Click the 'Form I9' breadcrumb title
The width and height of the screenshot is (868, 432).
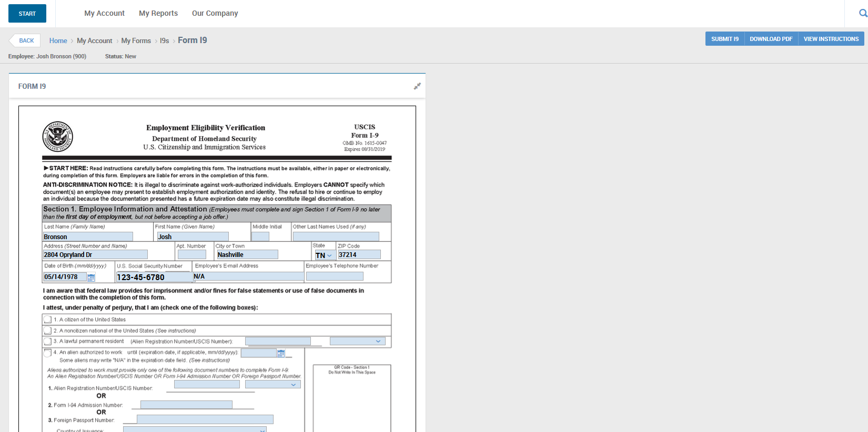tap(193, 40)
